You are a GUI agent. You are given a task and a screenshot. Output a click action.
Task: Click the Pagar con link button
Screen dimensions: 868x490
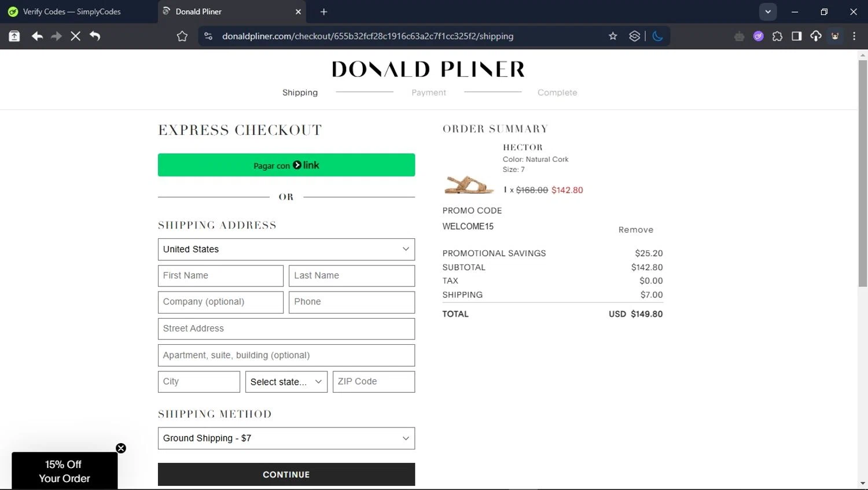(x=286, y=165)
